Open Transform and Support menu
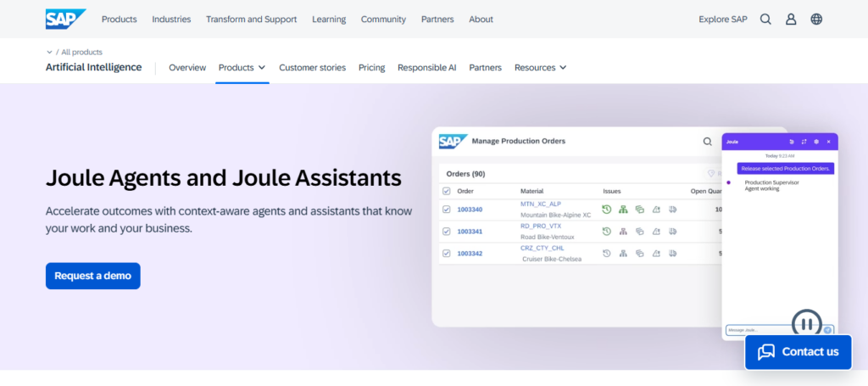This screenshot has height=386, width=868. click(251, 20)
